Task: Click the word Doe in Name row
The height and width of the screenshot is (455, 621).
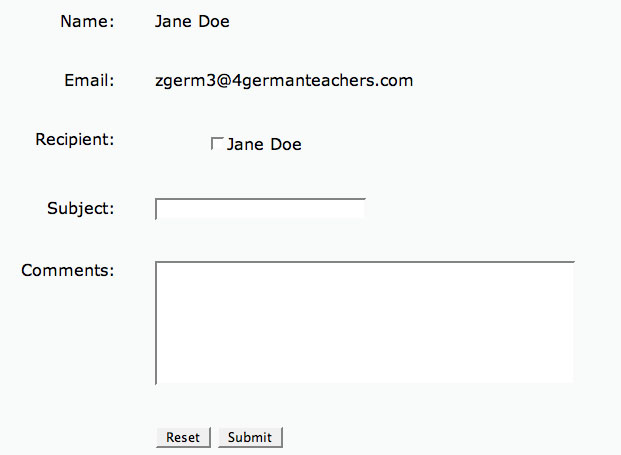Action: [214, 21]
